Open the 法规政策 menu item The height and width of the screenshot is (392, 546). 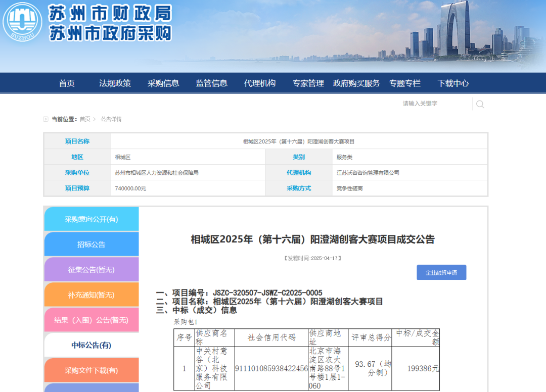coord(115,83)
